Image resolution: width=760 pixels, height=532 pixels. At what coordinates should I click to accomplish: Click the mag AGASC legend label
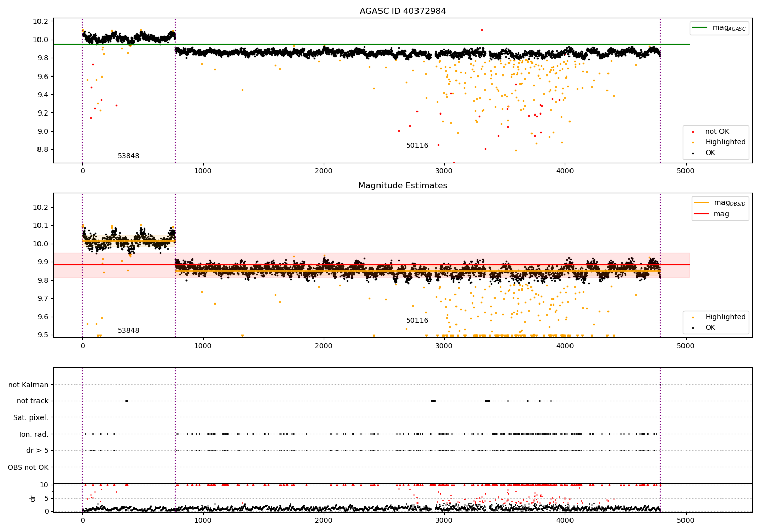(729, 28)
